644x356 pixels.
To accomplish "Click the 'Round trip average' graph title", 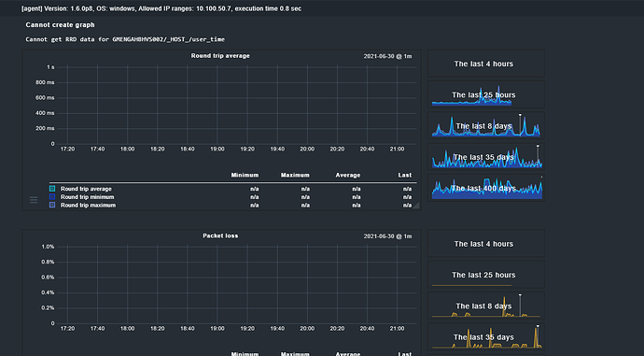I will coord(220,56).
